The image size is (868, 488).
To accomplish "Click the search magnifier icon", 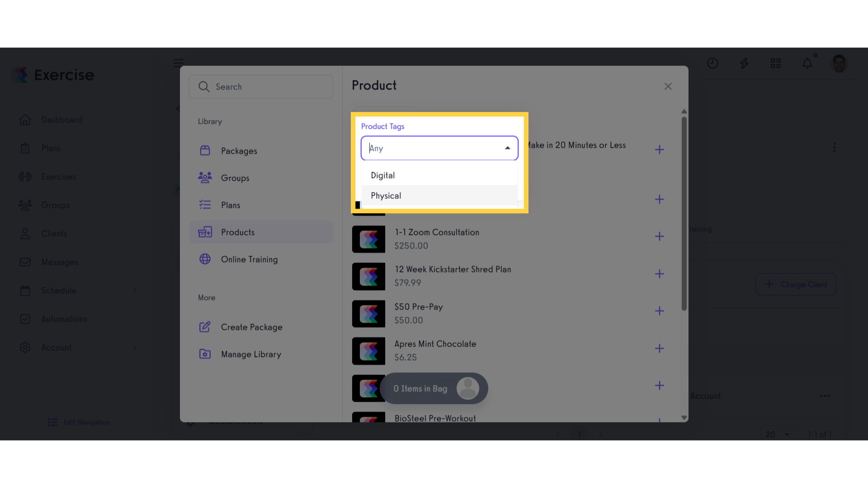I will click(204, 87).
